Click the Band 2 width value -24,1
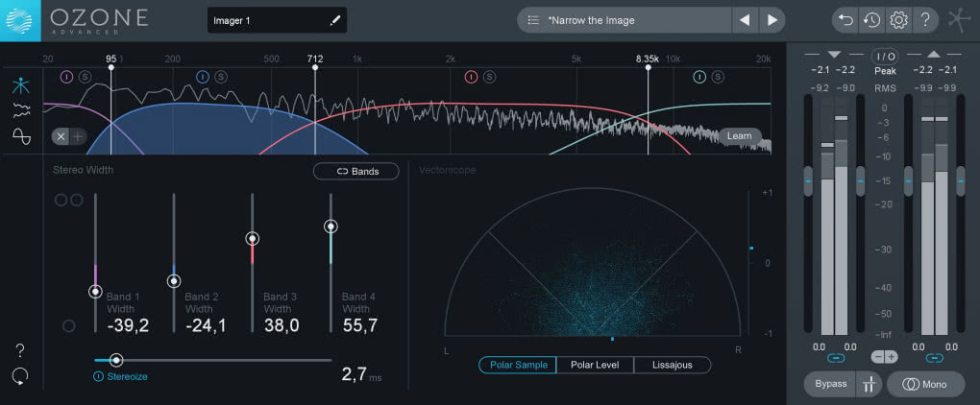This screenshot has width=980, height=405. [x=206, y=325]
